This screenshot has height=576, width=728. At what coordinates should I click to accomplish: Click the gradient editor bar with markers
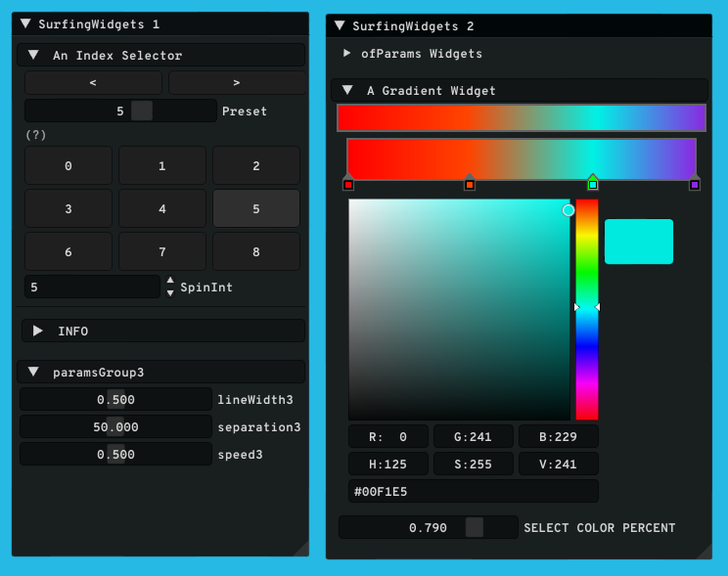522,158
